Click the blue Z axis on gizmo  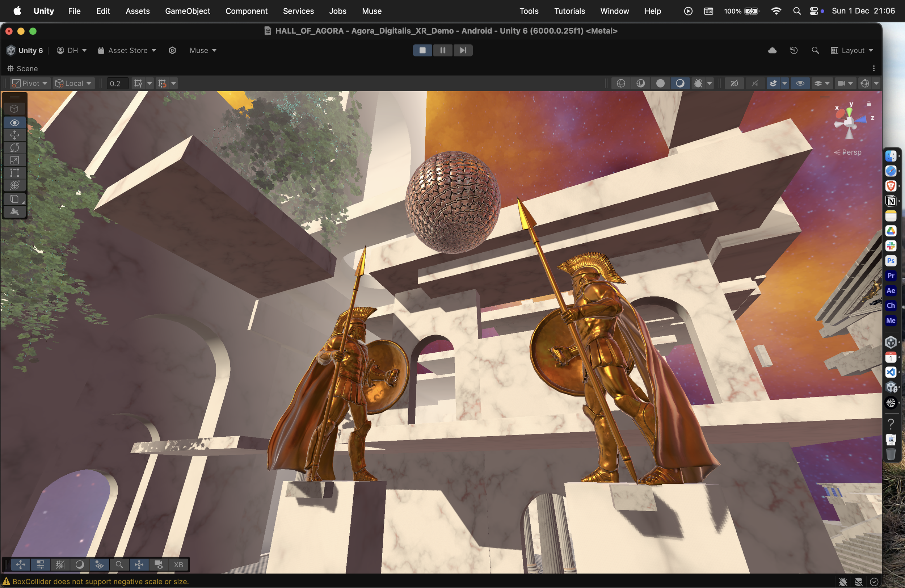[862, 120]
